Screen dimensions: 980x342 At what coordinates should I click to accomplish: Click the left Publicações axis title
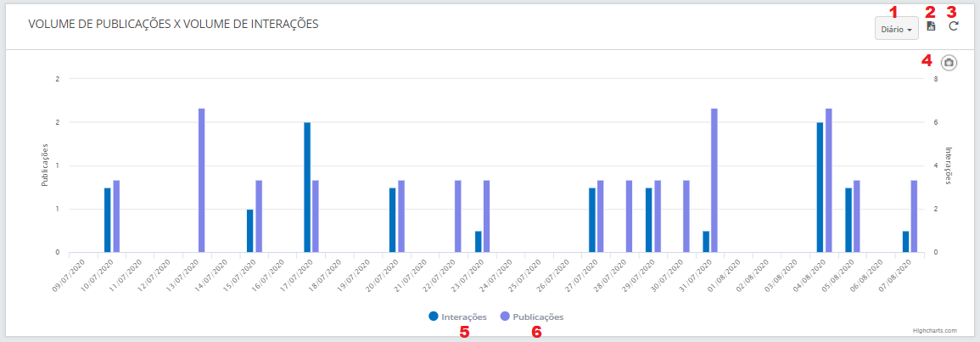click(45, 165)
